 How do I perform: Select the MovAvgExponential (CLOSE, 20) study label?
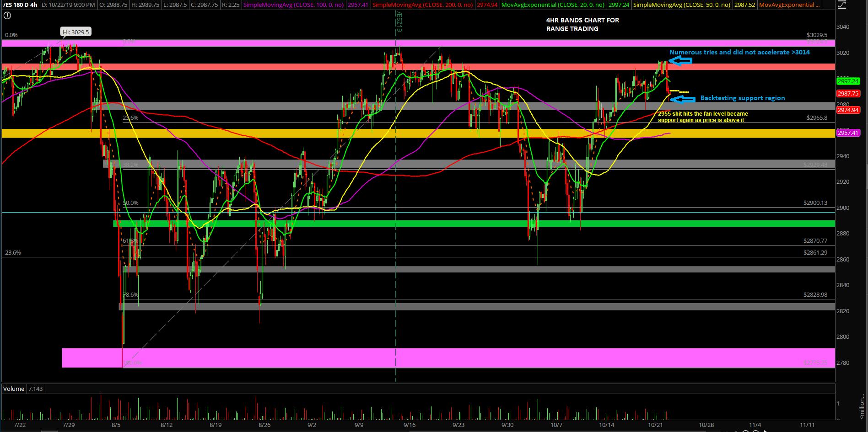coord(553,5)
